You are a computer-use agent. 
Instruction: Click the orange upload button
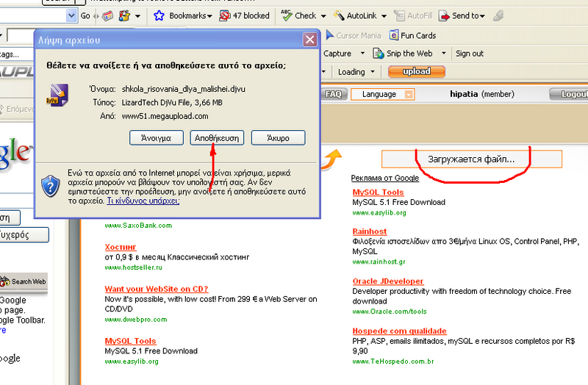pos(417,71)
